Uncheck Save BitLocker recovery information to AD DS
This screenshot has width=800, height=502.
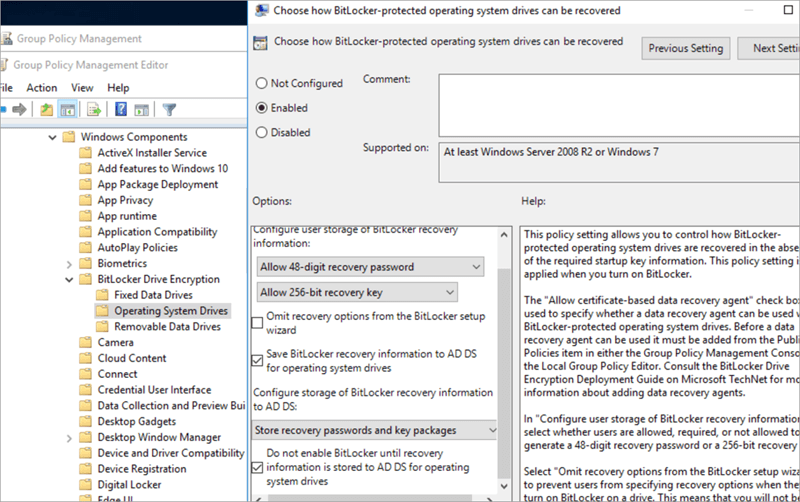pos(259,360)
